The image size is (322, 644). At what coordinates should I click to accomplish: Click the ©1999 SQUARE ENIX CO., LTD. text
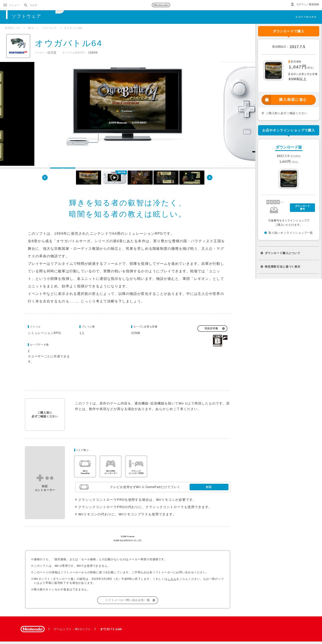[x=128, y=540]
